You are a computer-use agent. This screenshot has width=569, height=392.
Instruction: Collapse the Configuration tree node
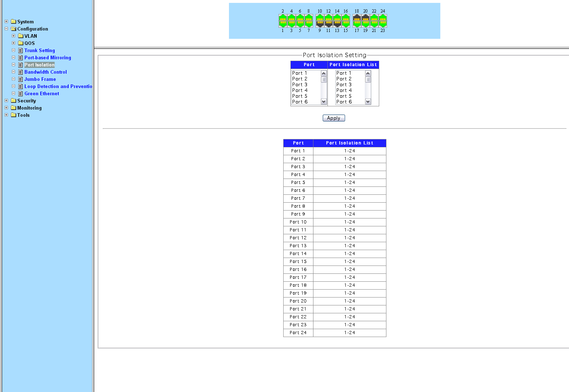pyautogui.click(x=6, y=29)
